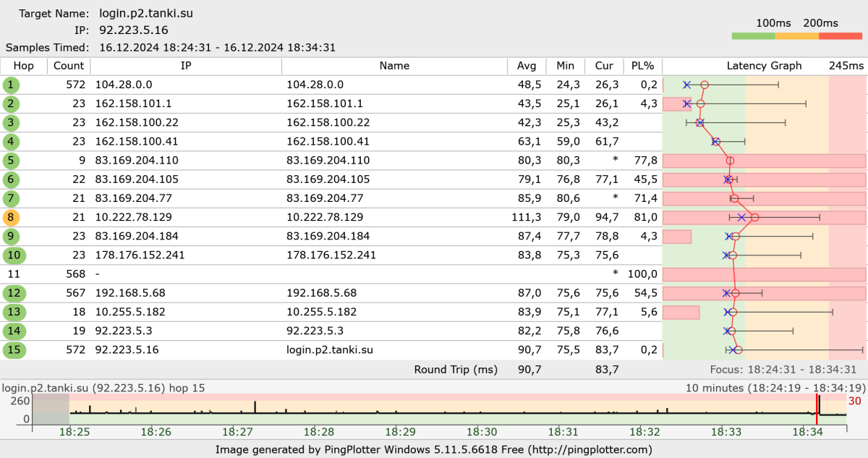The height and width of the screenshot is (458, 868).
Task: Click red average marker on hop 8 graph
Action: click(x=754, y=217)
